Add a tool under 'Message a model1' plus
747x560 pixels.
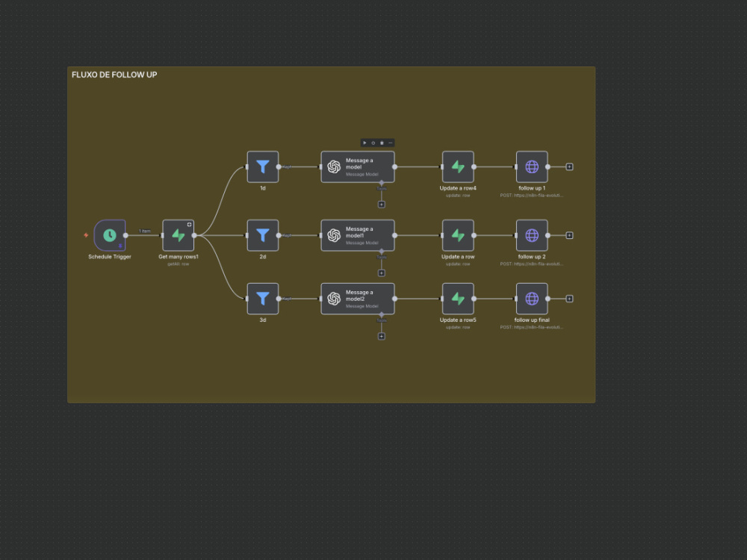[x=381, y=273]
